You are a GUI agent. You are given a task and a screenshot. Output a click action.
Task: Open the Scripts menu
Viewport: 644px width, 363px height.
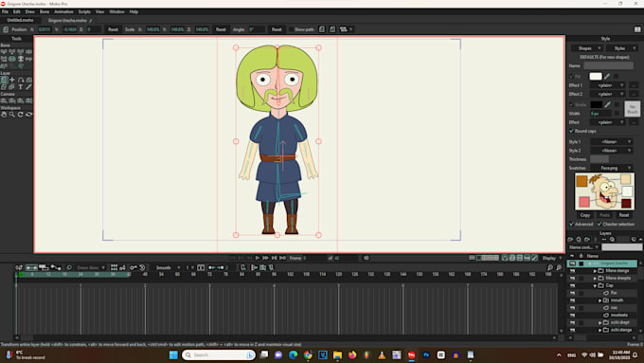click(84, 12)
